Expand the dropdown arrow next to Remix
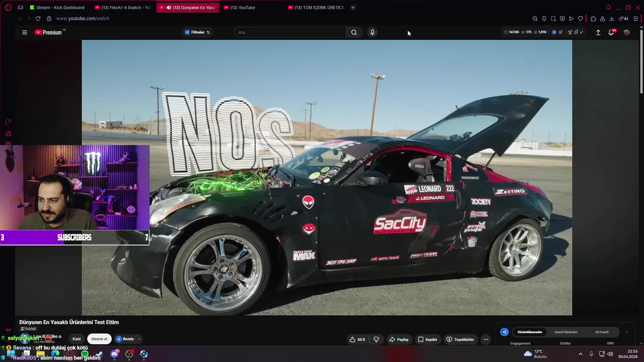Screen dimensions: 644x362 tap(139, 339)
